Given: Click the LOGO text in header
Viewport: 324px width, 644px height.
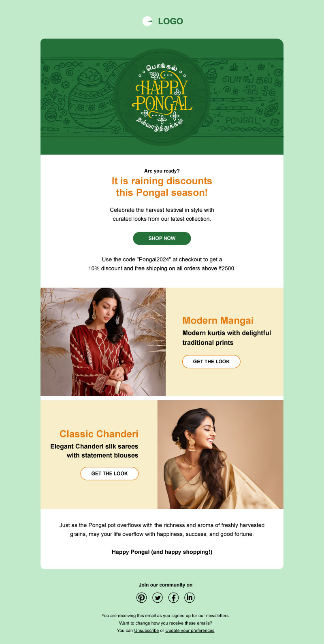Looking at the screenshot, I should coord(171,21).
